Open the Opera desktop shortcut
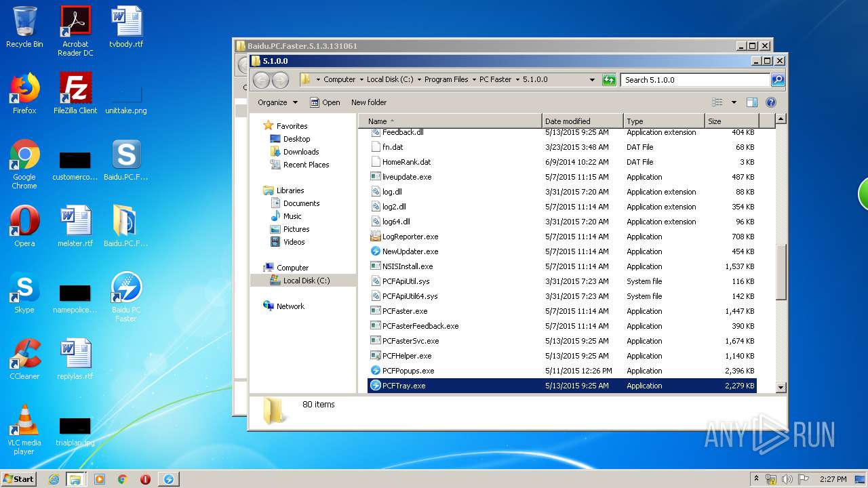 pos(24,226)
